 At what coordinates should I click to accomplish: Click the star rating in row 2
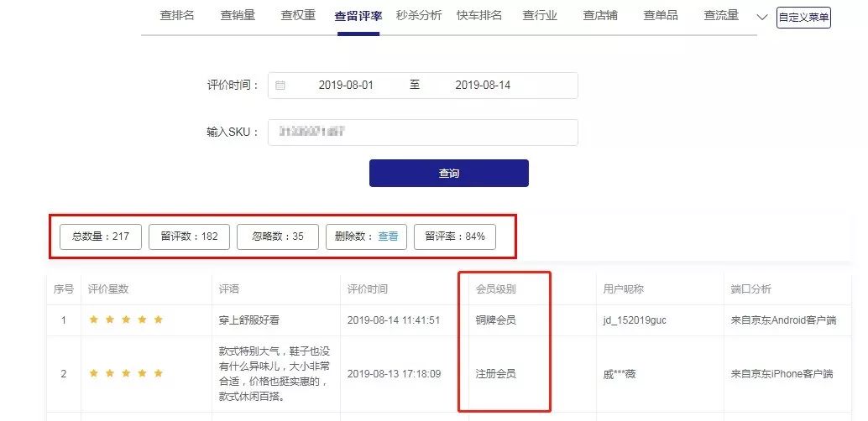126,373
